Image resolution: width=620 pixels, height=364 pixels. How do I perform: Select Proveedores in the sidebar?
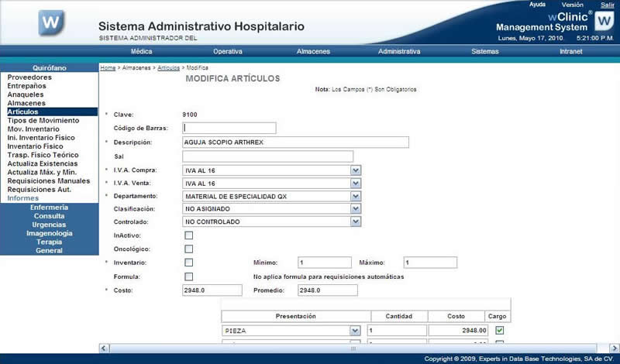pyautogui.click(x=29, y=77)
